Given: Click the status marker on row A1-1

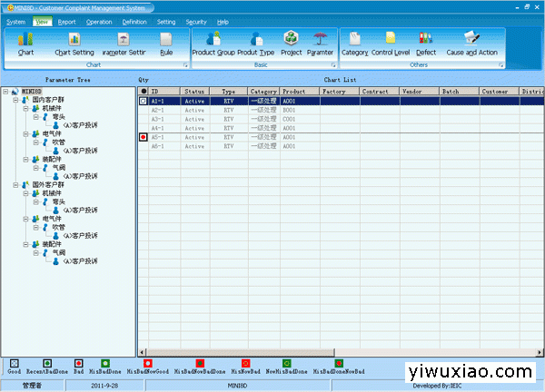Looking at the screenshot, I should tap(144, 102).
